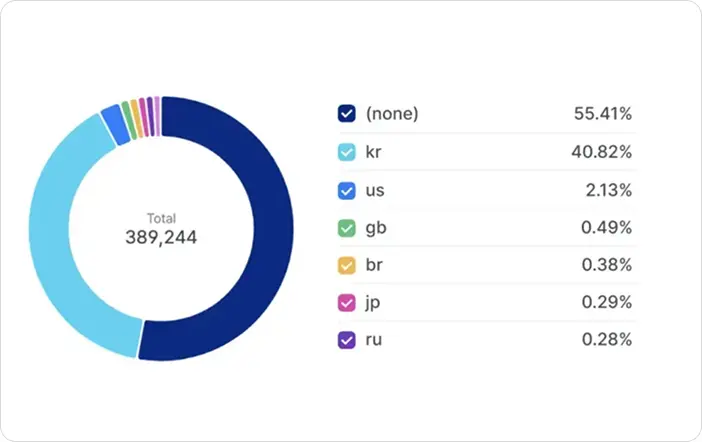Select the ru legend label text
Screen dimensions: 702x442
[x=374, y=340]
